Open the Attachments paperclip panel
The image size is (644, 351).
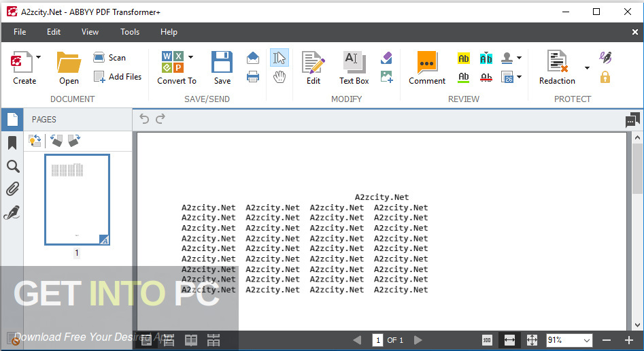[x=13, y=190]
